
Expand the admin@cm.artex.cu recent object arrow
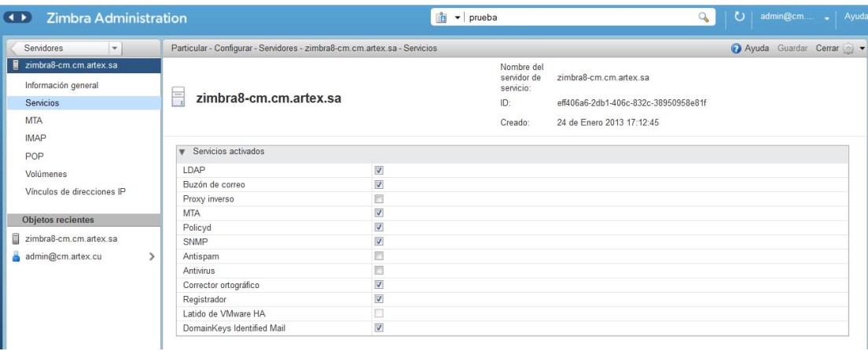(x=151, y=256)
